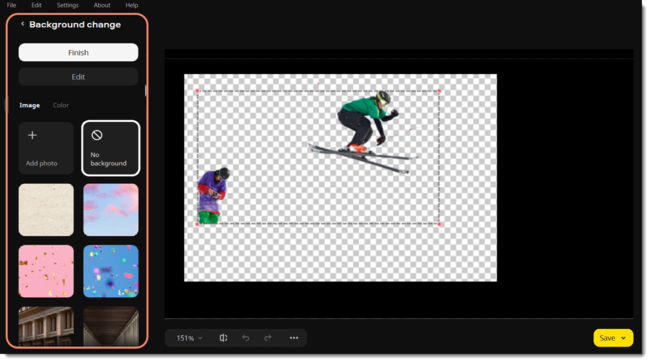Screen dimensions: 650x362
Task: Choose the pink clouds sky background
Action: pyautogui.click(x=111, y=210)
